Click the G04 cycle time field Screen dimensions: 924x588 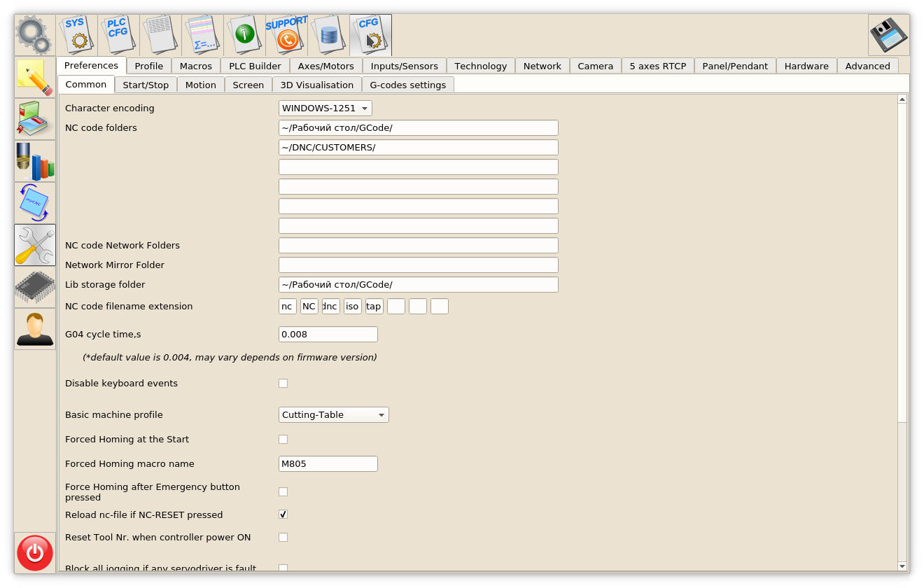pos(328,335)
